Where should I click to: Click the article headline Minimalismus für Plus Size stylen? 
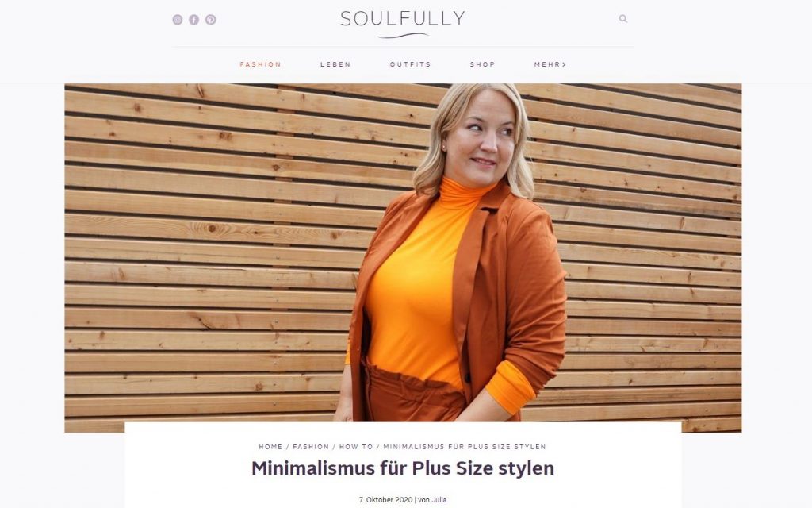tap(403, 468)
